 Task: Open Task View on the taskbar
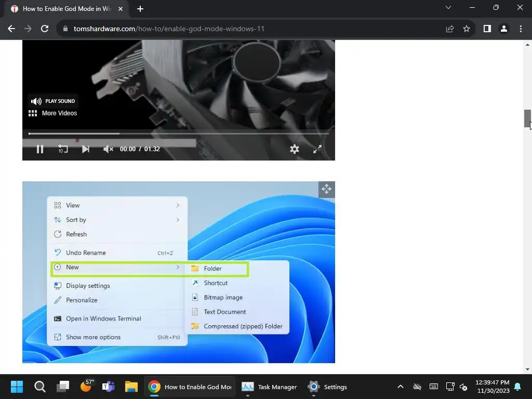(63, 387)
